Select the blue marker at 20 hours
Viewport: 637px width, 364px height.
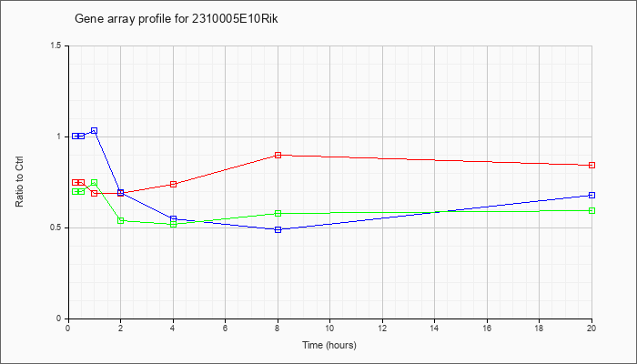pos(591,196)
